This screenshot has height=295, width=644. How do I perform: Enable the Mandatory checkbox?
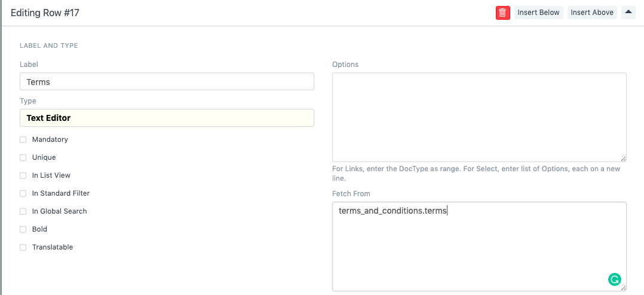pyautogui.click(x=23, y=139)
